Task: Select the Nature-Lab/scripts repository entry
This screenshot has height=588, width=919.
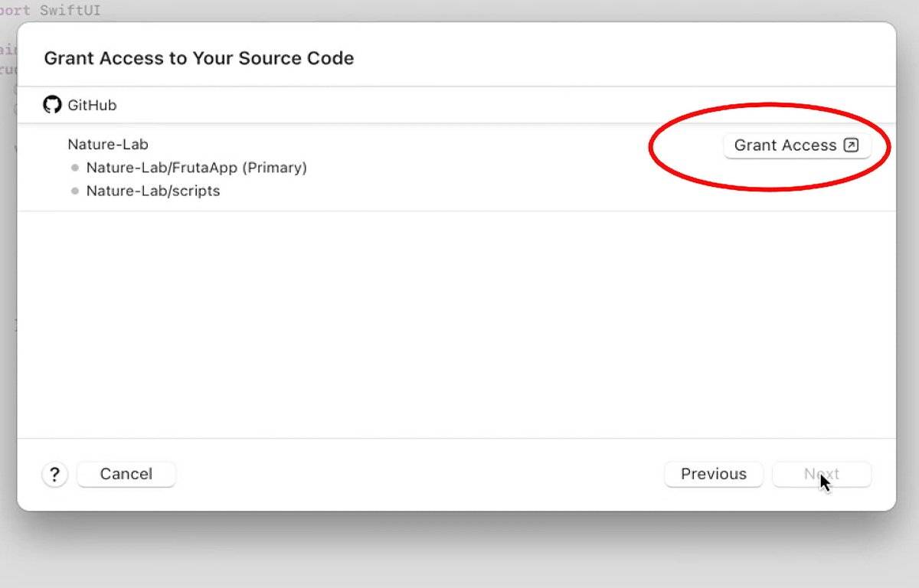Action: pos(153,191)
